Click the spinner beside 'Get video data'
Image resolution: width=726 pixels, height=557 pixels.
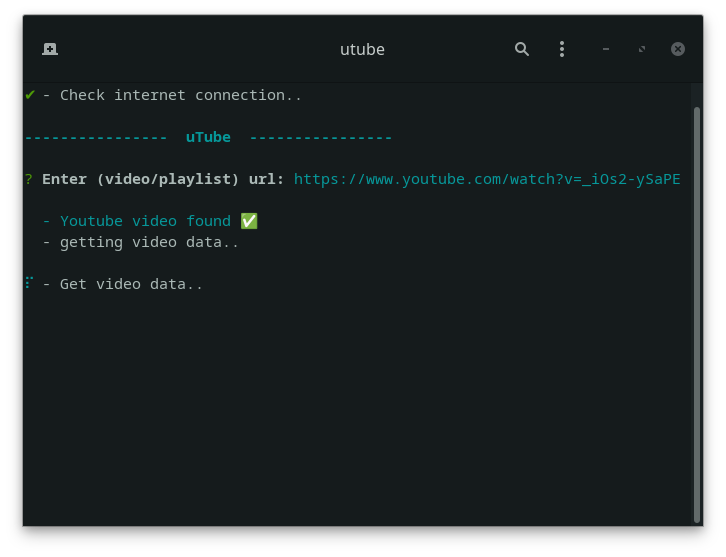(29, 282)
